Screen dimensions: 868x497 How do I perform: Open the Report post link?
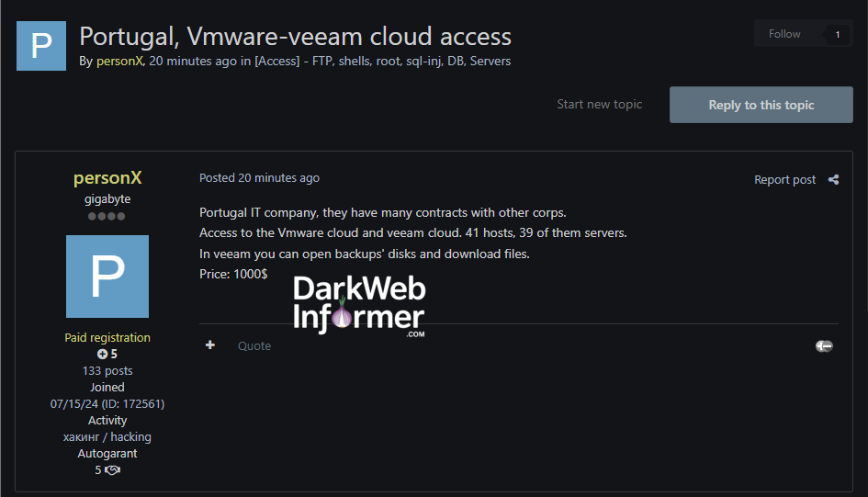784,180
